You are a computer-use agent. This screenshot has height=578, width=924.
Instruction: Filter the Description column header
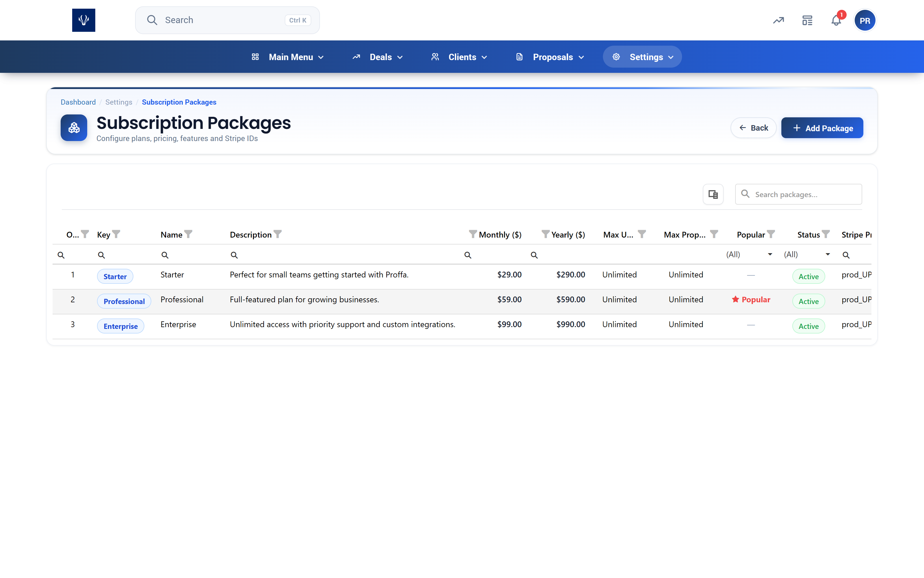point(277,234)
